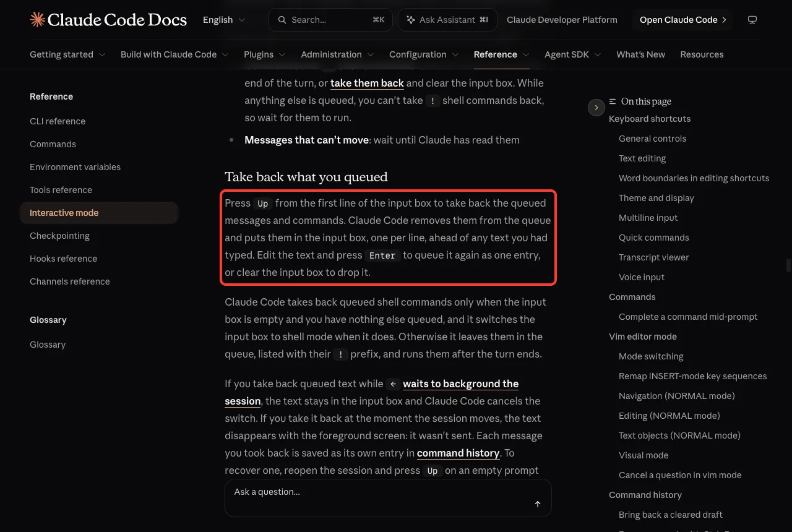Open Commands in the left sidebar
The height and width of the screenshot is (532, 792).
point(53,144)
